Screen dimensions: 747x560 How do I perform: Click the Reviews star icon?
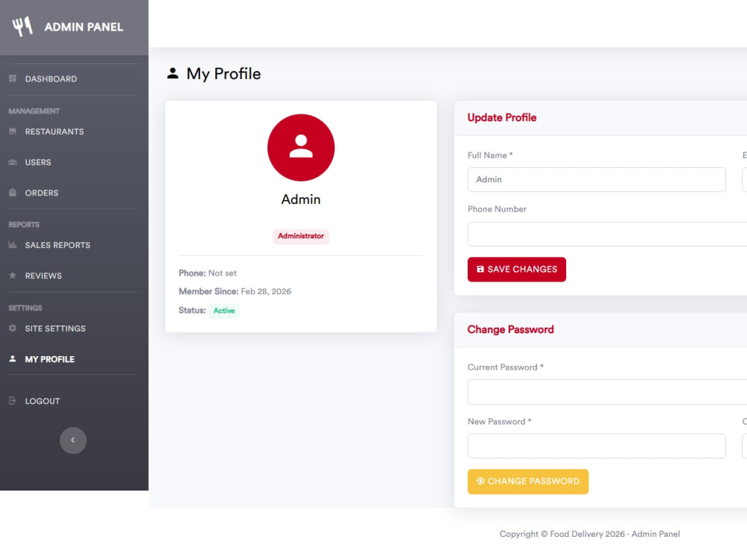tap(13, 276)
